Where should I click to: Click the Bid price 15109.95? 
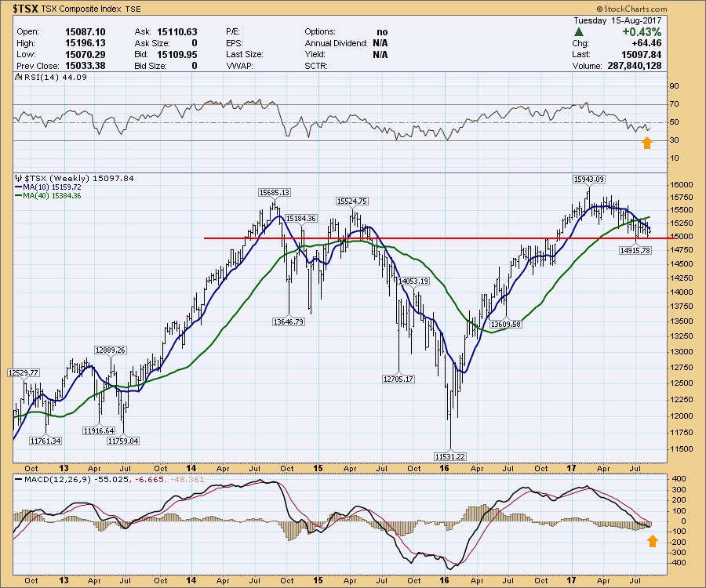pos(177,54)
